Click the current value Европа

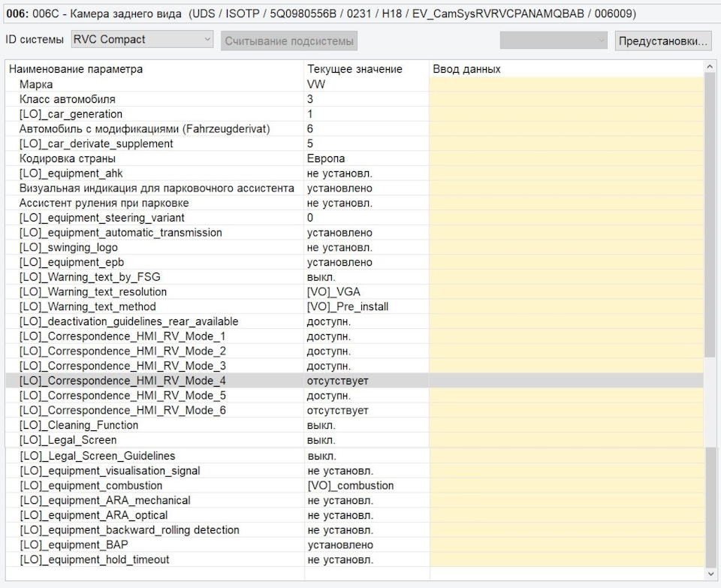point(325,158)
